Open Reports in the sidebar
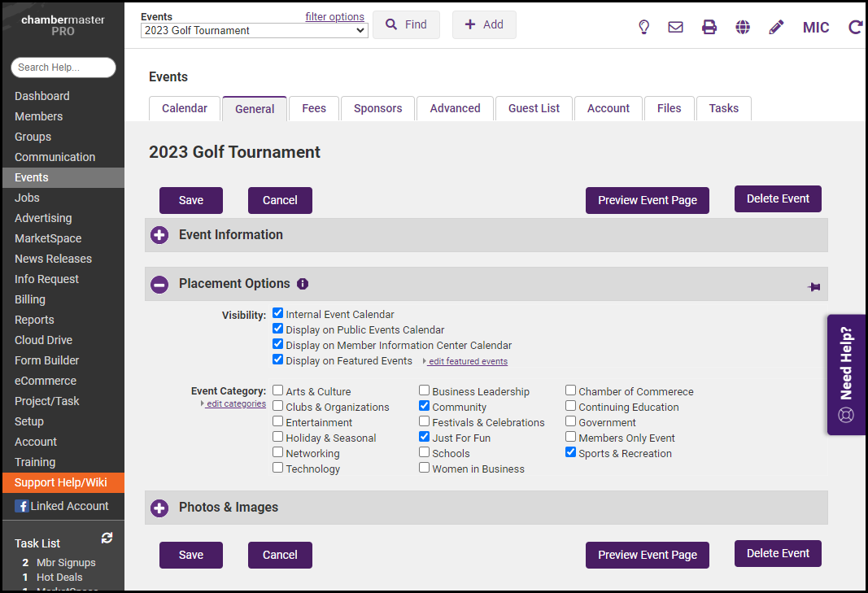Image resolution: width=868 pixels, height=593 pixels. coord(34,320)
